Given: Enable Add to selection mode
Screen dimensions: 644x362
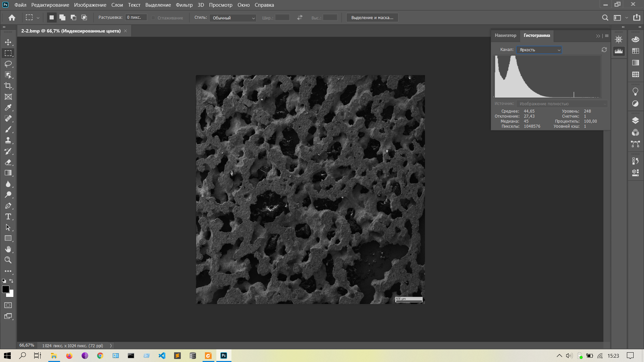Looking at the screenshot, I should coord(62,17).
